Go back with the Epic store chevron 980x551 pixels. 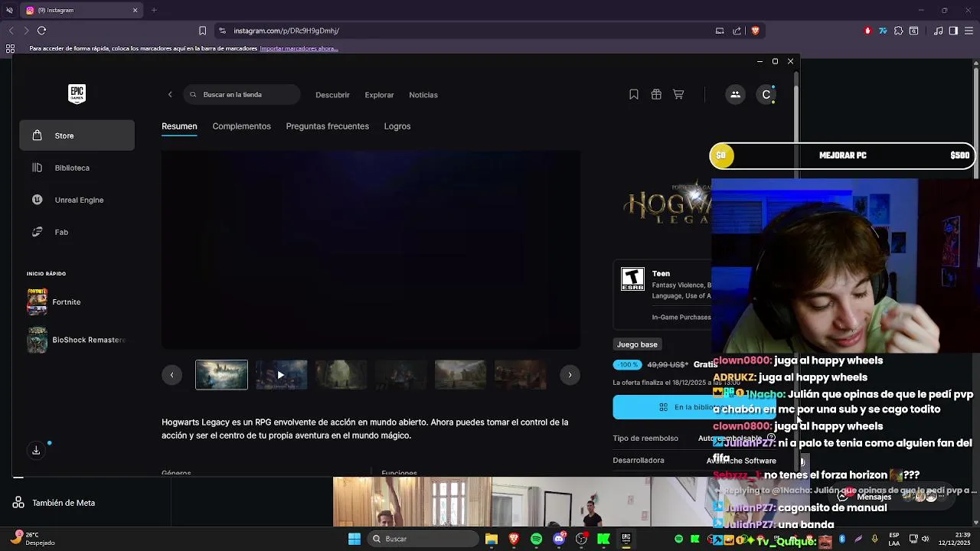point(170,94)
